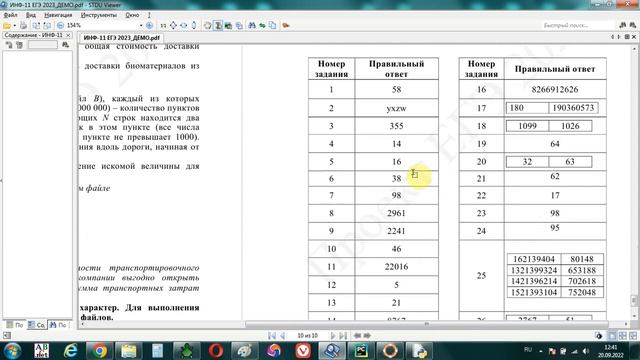Click answer cell 162139404
640x360 pixels.
[x=534, y=259]
